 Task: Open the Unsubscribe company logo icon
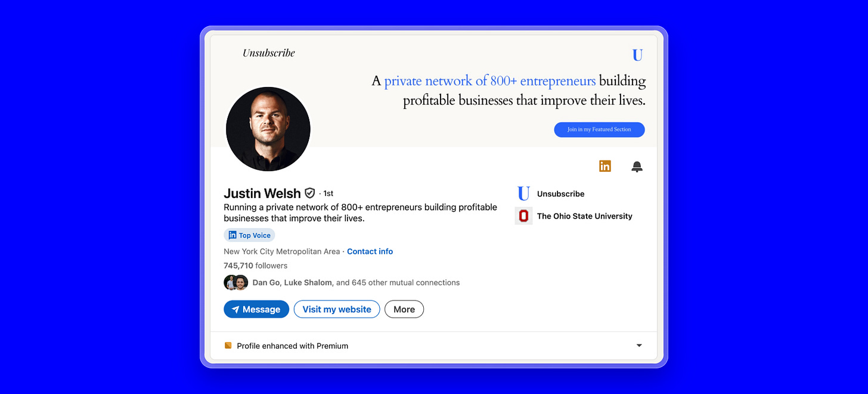[523, 194]
